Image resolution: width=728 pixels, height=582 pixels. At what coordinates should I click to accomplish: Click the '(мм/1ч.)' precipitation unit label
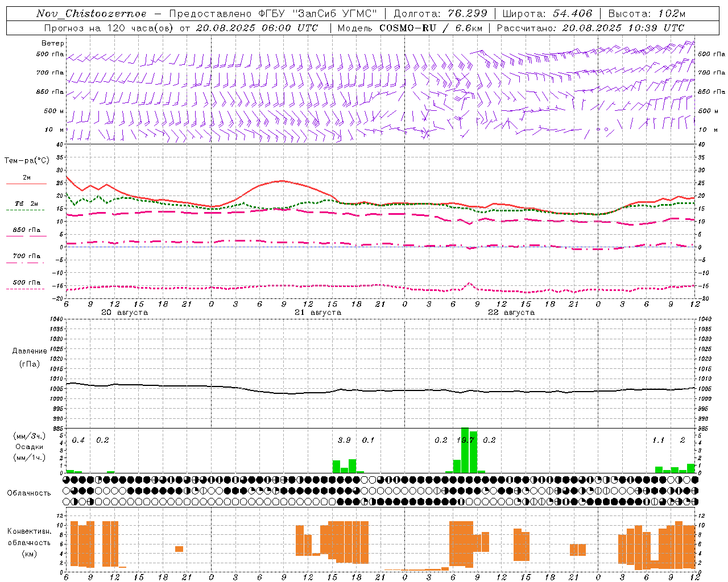tap(30, 458)
